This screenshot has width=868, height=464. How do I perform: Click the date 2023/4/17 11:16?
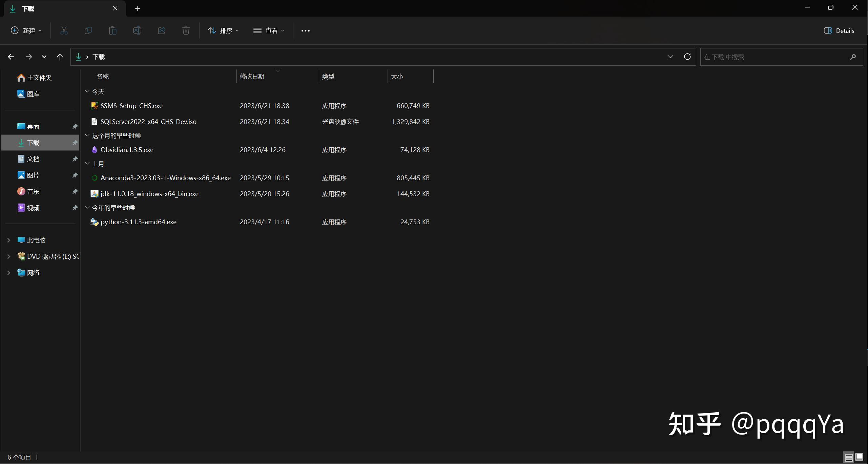(x=265, y=222)
